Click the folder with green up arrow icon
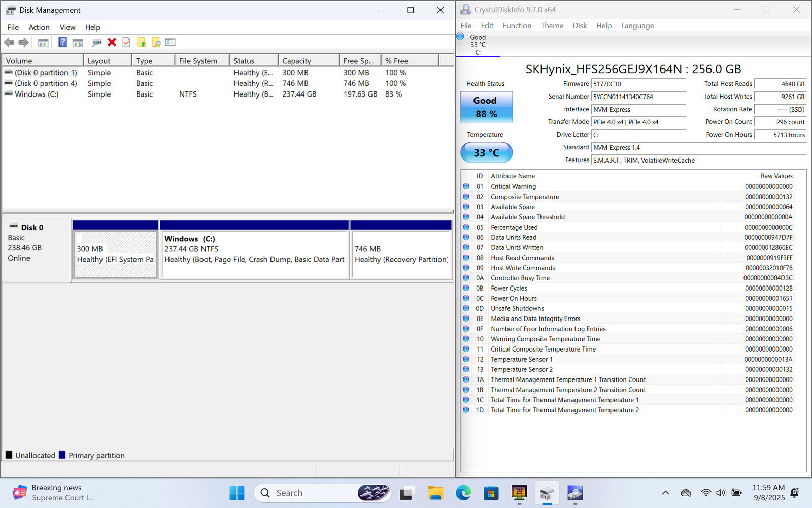 coord(141,43)
